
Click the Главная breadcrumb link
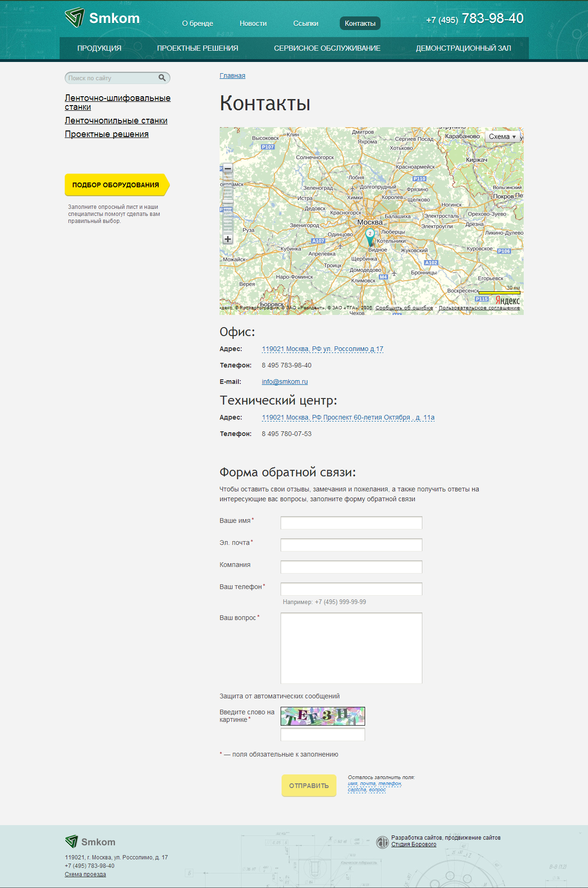232,76
